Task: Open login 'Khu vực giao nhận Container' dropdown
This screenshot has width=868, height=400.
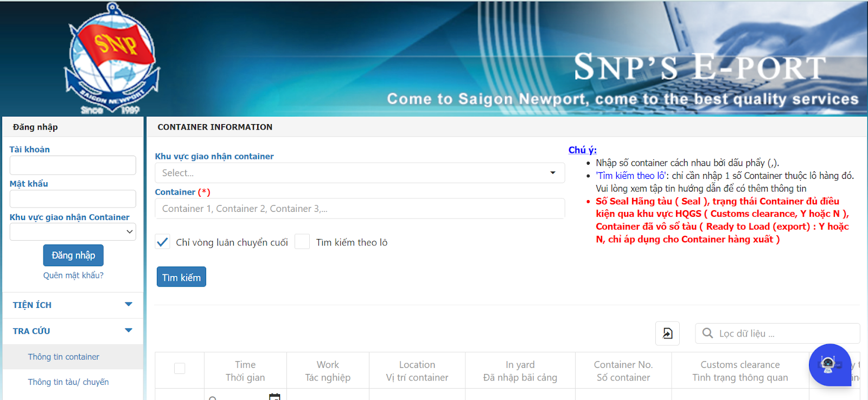Action: (x=73, y=232)
